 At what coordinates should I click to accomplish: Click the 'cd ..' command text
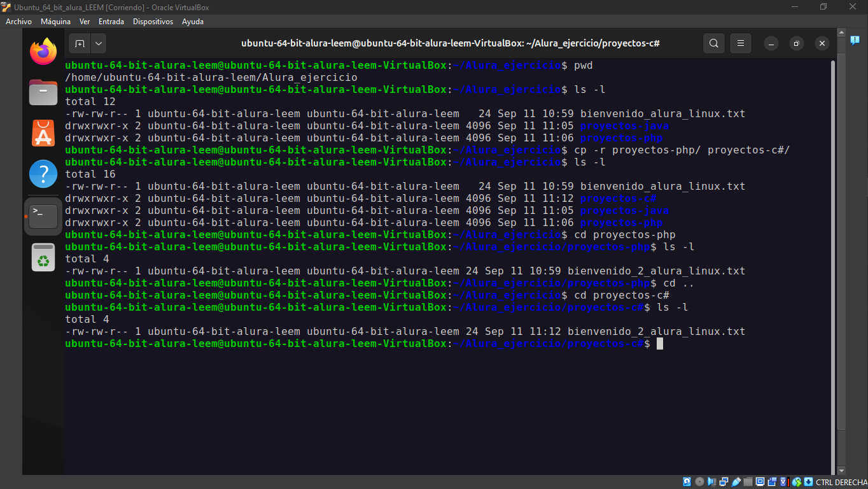pos(678,283)
